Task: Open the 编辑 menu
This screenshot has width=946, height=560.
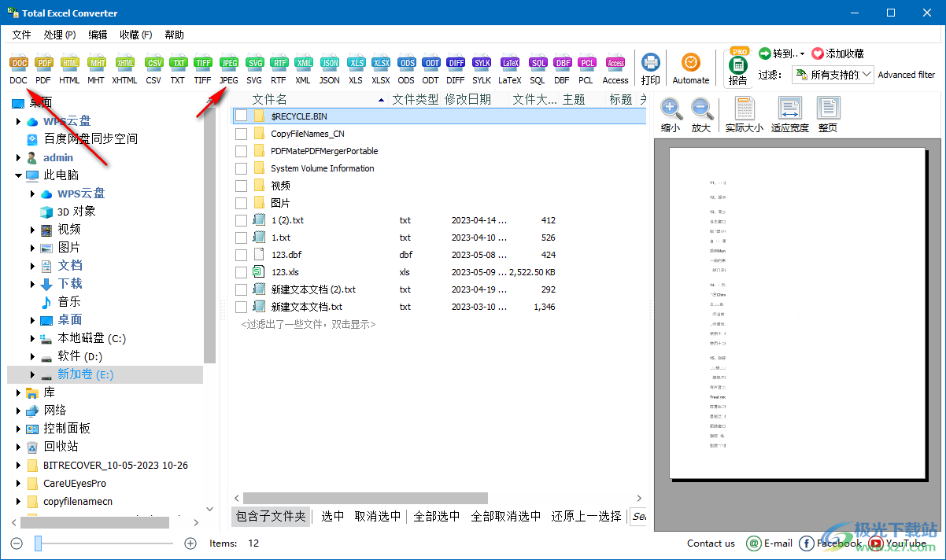Action: point(98,35)
